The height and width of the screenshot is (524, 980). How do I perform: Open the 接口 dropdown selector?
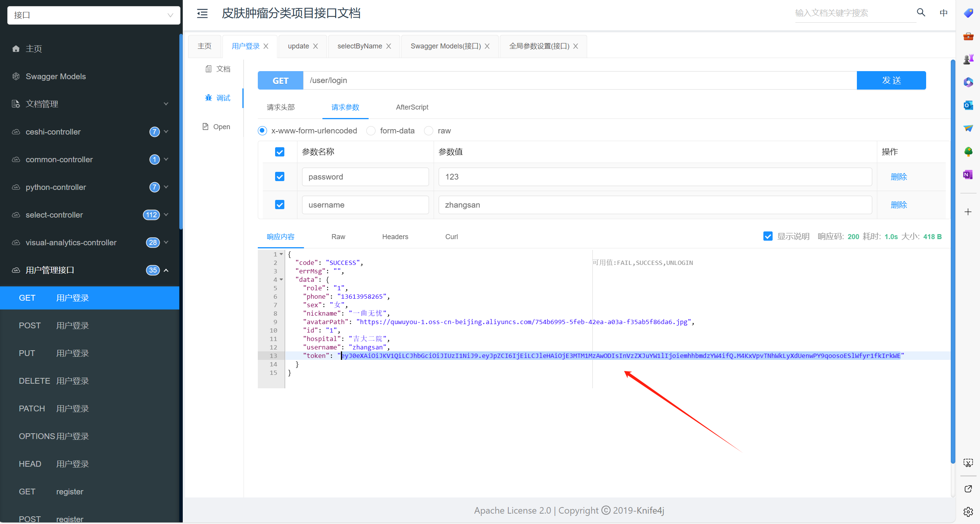93,15
